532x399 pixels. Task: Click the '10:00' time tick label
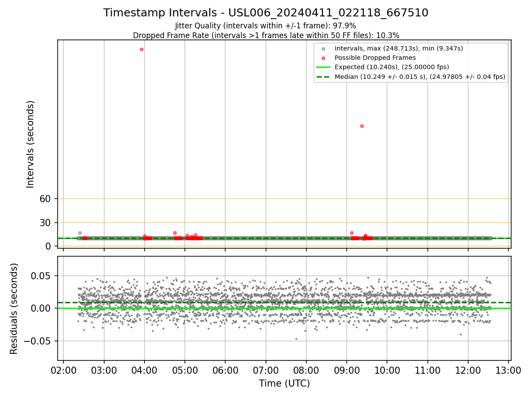point(387,370)
